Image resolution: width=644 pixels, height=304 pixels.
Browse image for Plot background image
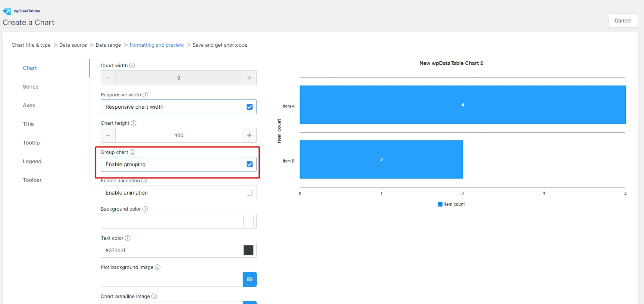[x=250, y=279]
